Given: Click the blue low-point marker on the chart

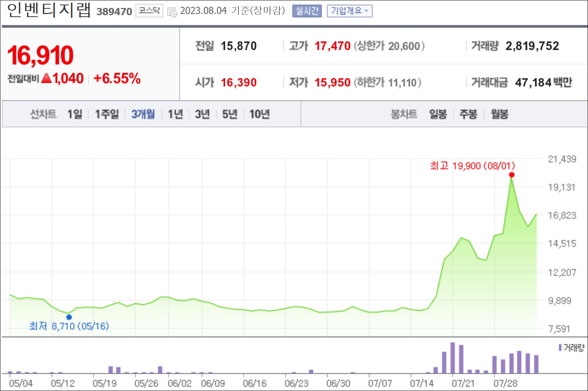Looking at the screenshot, I should point(69,317).
